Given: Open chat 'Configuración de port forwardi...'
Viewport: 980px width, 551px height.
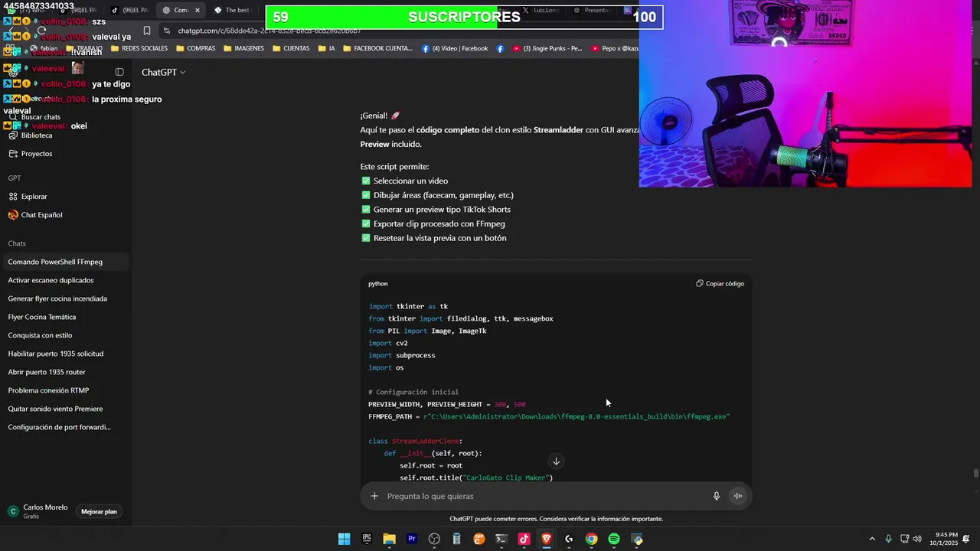Looking at the screenshot, I should click(x=66, y=427).
